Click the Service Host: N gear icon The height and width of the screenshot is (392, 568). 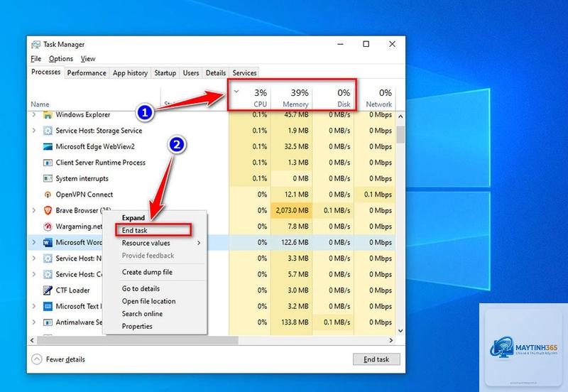[x=48, y=258]
